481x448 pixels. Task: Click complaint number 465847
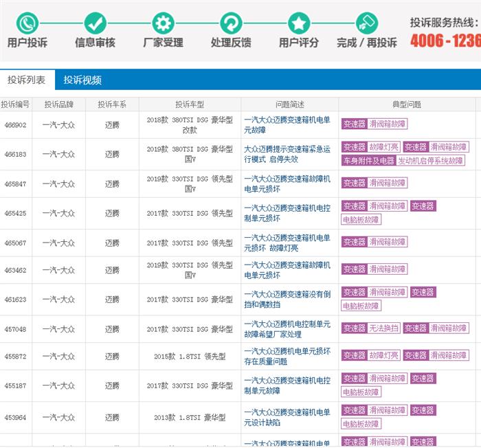click(15, 183)
